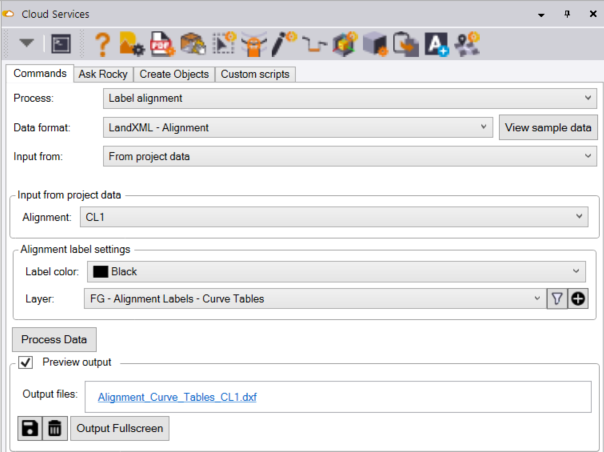Click the add text label A icon
Viewport: 604px width, 452px height.
(x=436, y=44)
